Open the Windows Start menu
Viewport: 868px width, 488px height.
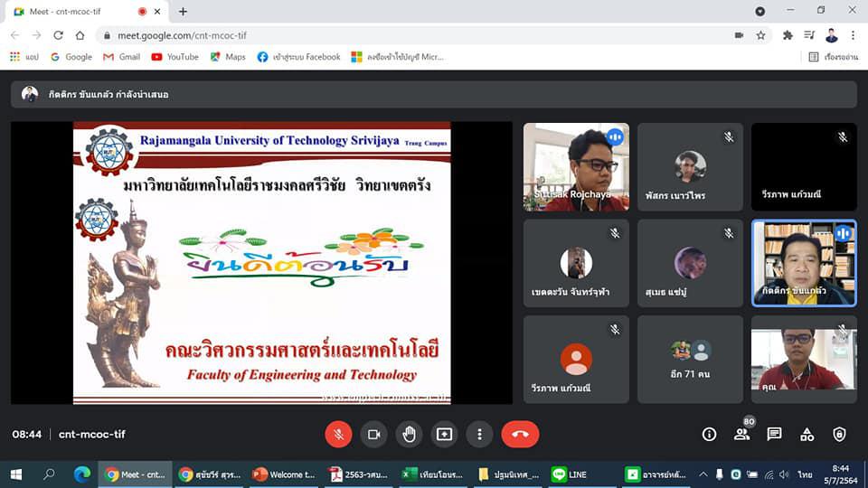pyautogui.click(x=16, y=474)
